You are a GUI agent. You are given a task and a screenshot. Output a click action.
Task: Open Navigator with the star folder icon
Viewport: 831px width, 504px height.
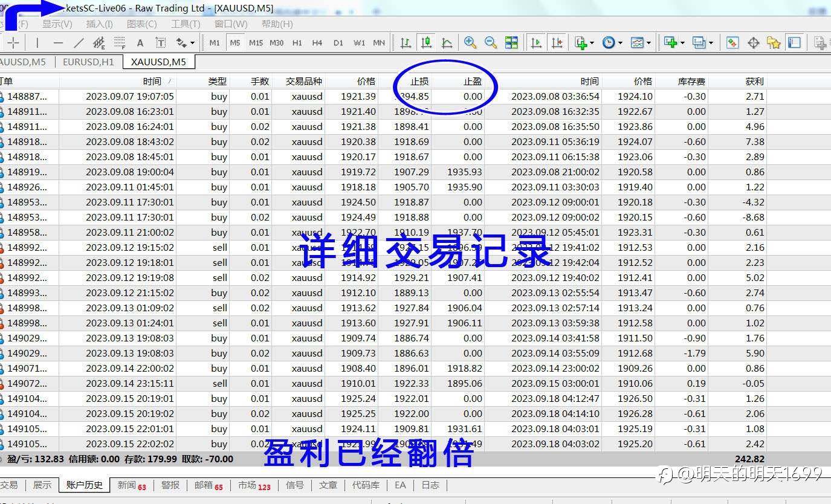click(774, 42)
